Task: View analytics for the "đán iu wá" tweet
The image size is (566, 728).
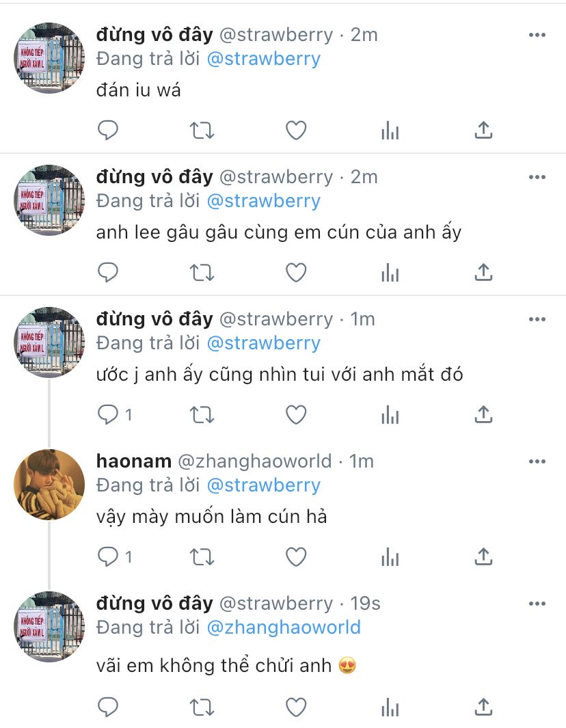Action: click(x=390, y=131)
